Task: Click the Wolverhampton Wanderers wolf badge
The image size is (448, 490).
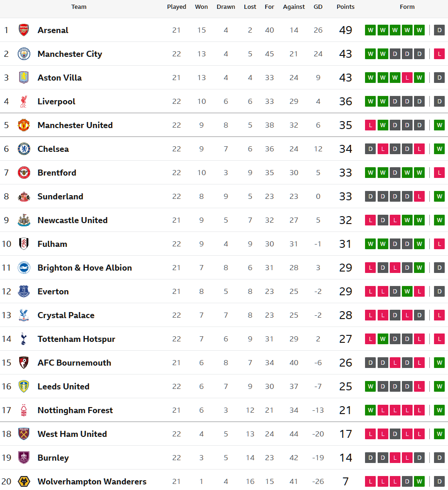Action: click(24, 482)
